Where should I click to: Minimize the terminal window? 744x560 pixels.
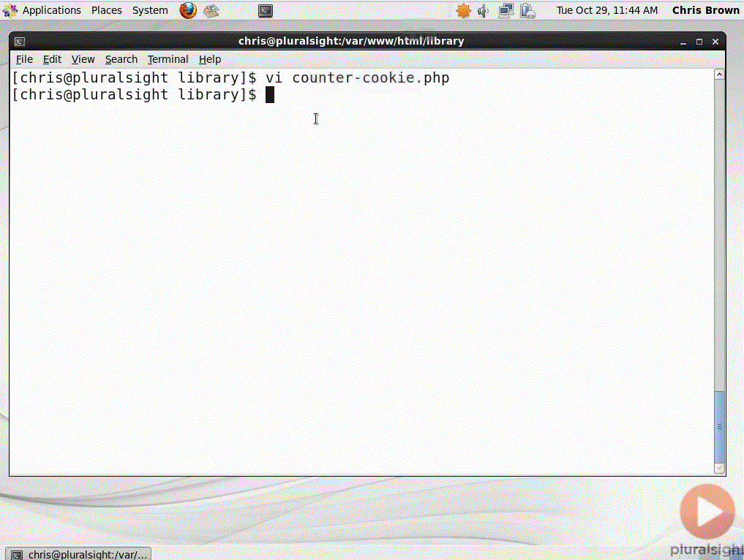(x=683, y=42)
